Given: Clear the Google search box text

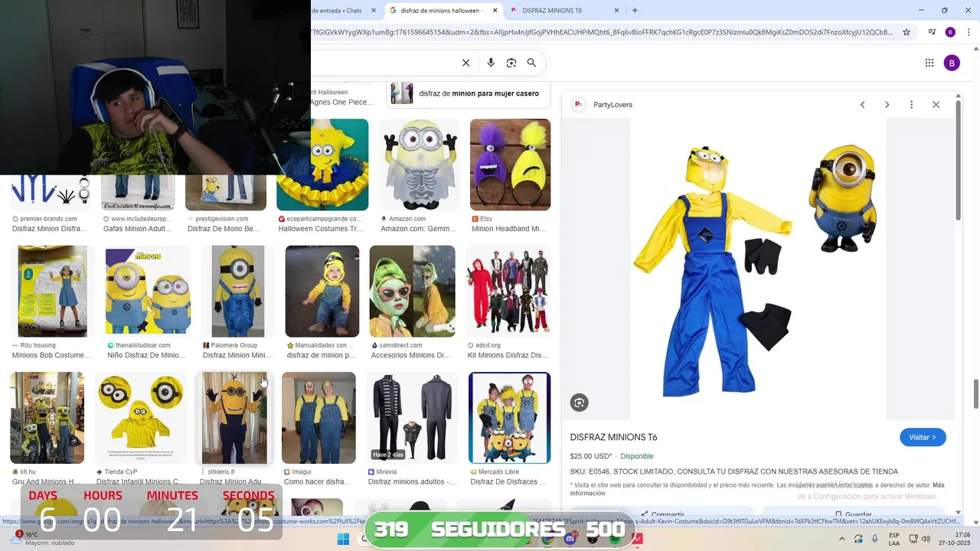Looking at the screenshot, I should 465,63.
